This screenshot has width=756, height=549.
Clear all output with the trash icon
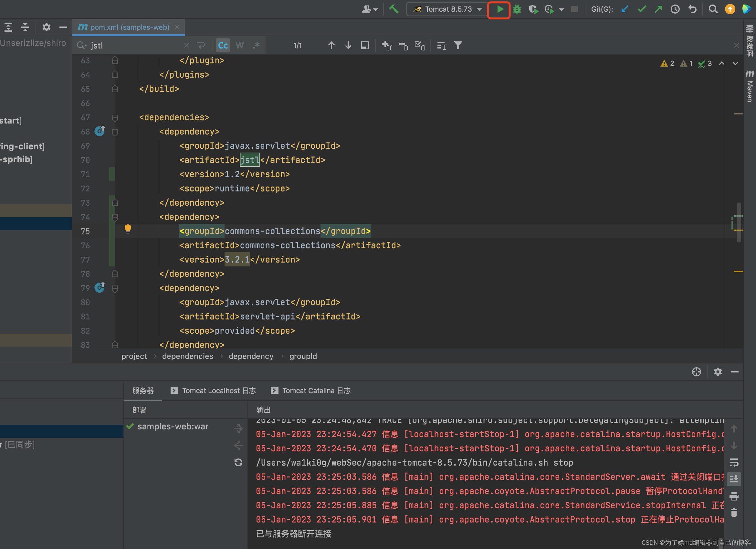734,513
